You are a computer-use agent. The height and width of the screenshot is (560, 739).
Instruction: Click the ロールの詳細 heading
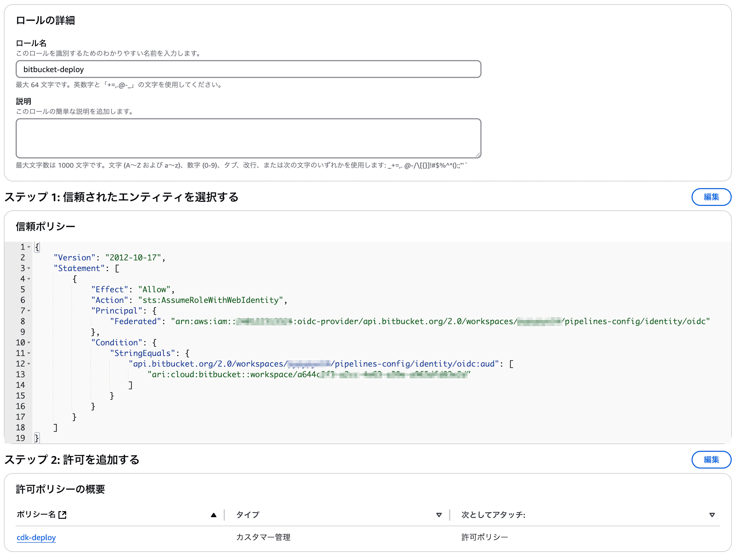[45, 20]
